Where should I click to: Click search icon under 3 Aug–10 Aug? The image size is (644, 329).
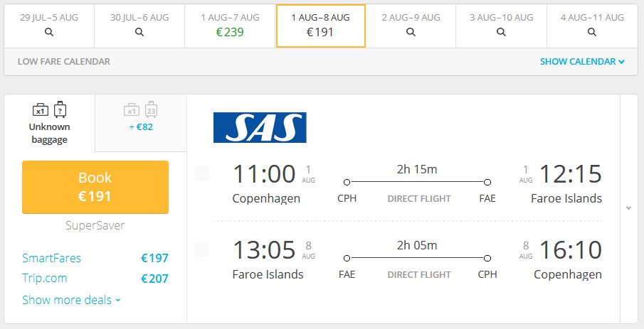[501, 32]
